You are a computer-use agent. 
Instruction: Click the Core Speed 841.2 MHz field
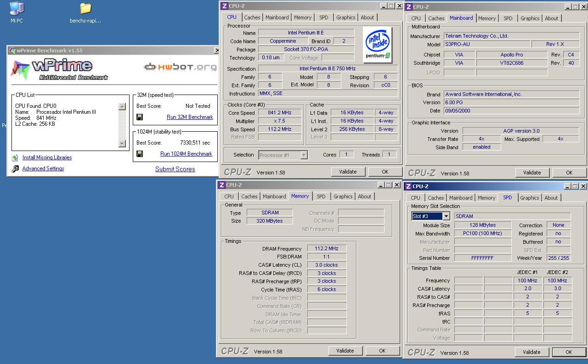(x=279, y=112)
